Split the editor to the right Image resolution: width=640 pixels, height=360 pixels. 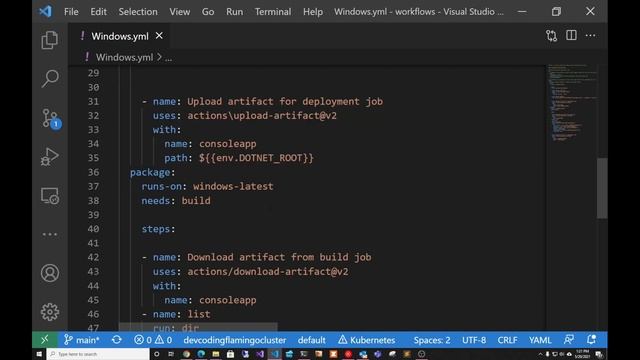click(571, 36)
